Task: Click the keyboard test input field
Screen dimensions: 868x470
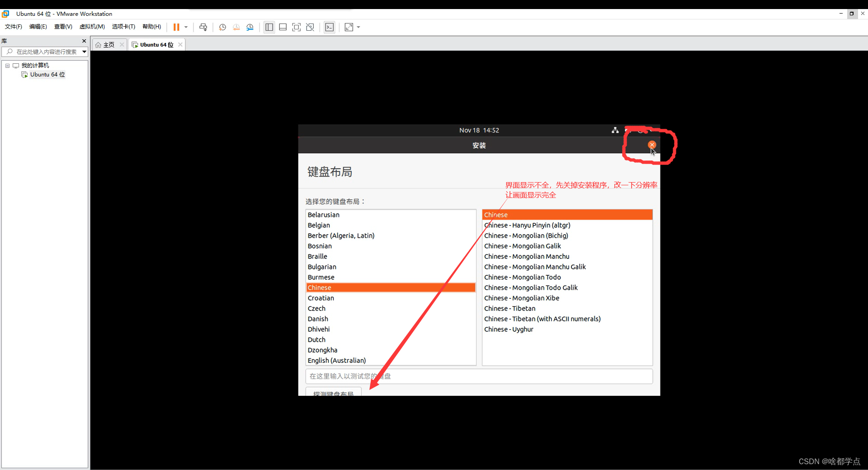Action: 479,376
